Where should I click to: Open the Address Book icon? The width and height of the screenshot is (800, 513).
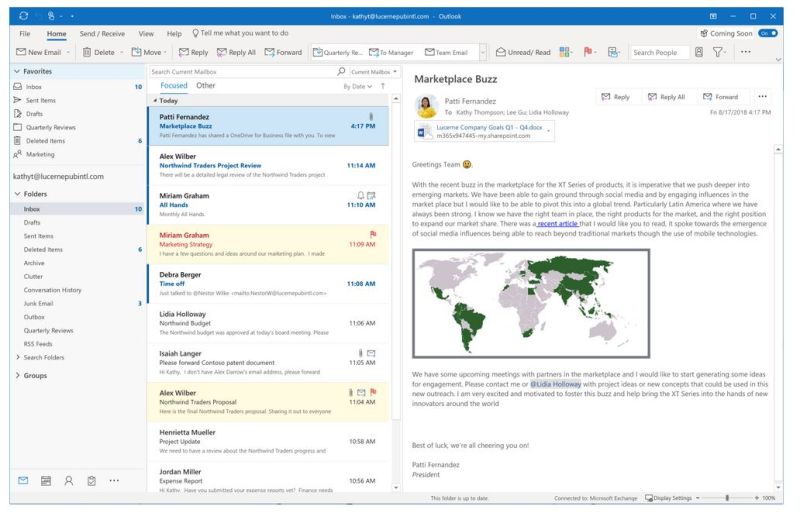[698, 52]
